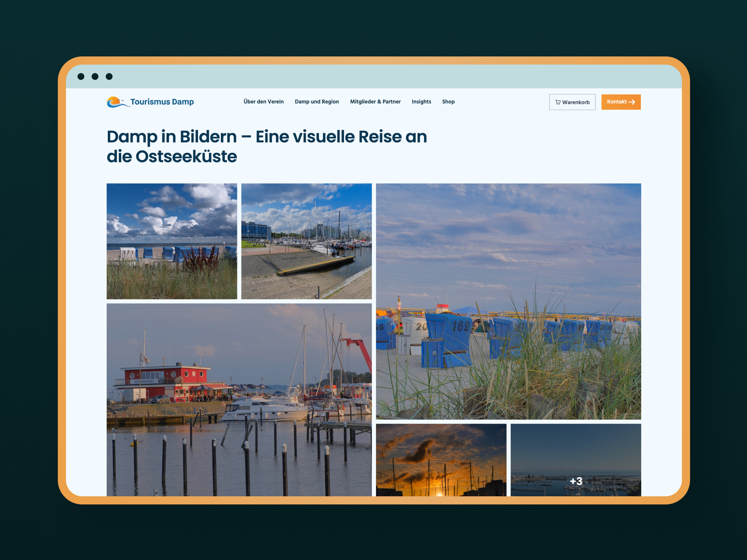Click the arrow icon on Kontakt button
Image resolution: width=747 pixels, height=560 pixels.
632,102
